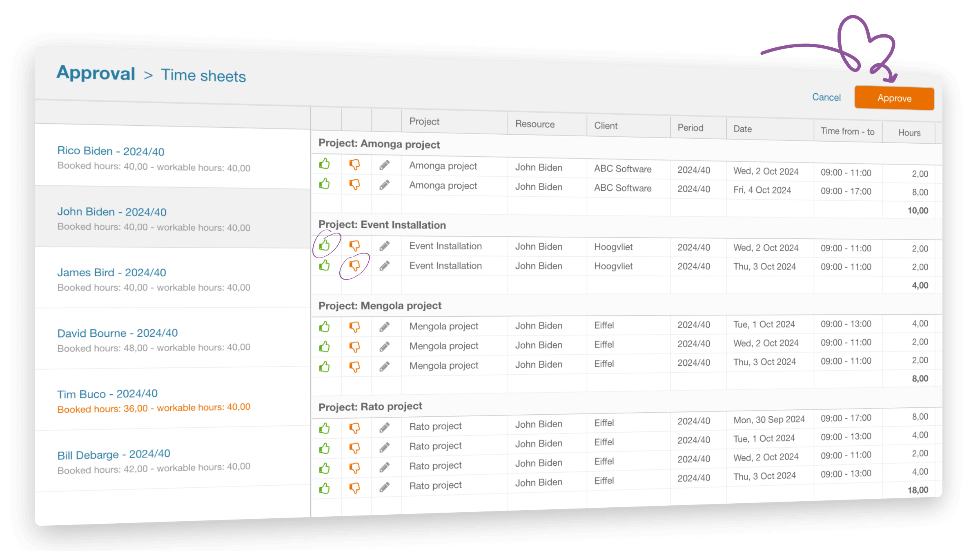The height and width of the screenshot is (551, 980).
Task: Approve Rato project Mon 30 Sep entry
Action: click(x=325, y=428)
